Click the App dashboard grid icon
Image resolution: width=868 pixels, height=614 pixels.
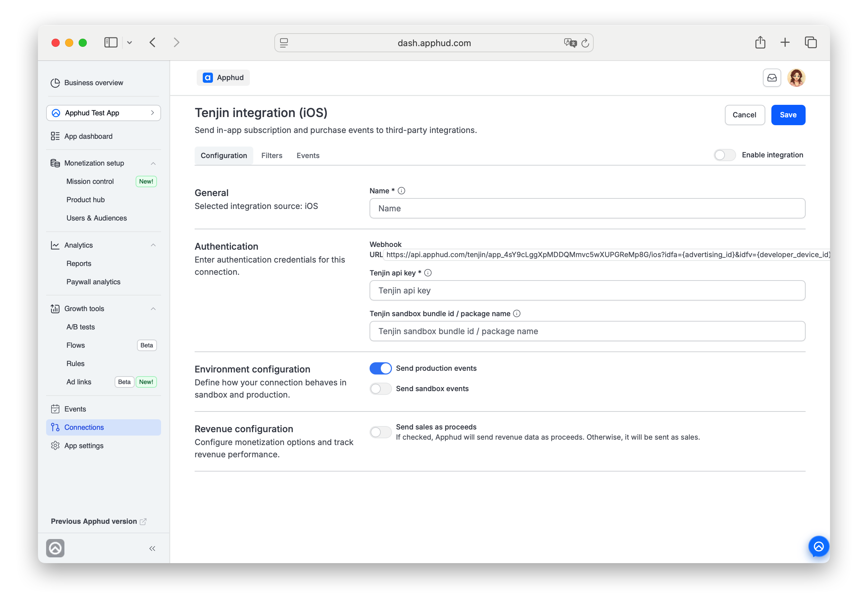[55, 136]
